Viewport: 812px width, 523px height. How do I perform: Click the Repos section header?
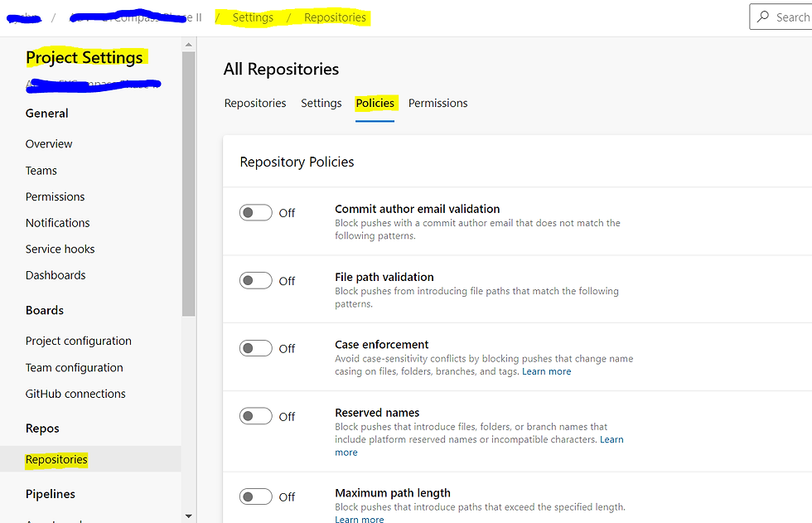pos(42,429)
